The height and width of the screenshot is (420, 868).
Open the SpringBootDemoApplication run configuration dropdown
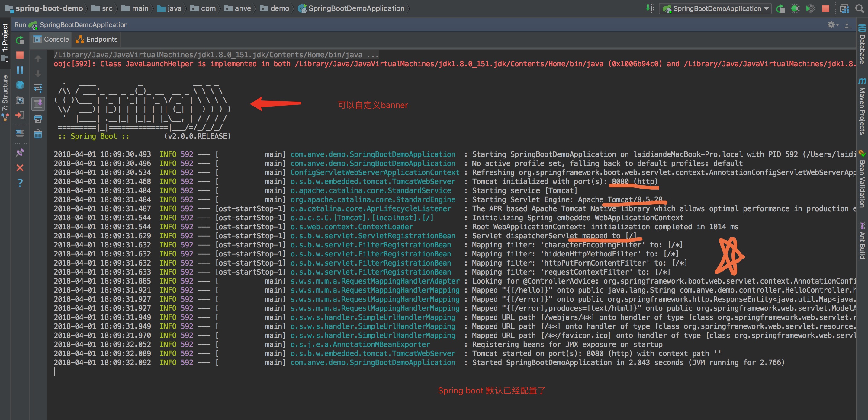pyautogui.click(x=715, y=8)
